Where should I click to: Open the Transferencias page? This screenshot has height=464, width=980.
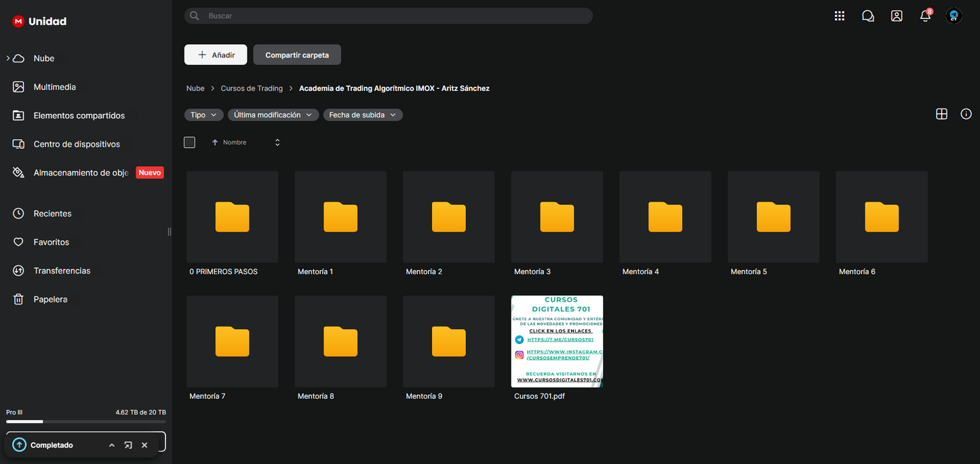tap(62, 270)
